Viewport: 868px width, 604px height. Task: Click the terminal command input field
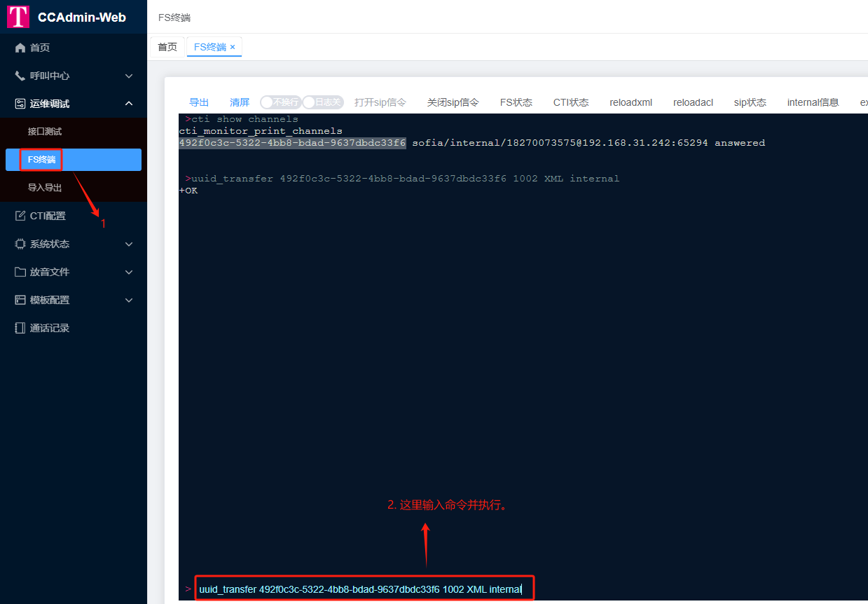364,589
